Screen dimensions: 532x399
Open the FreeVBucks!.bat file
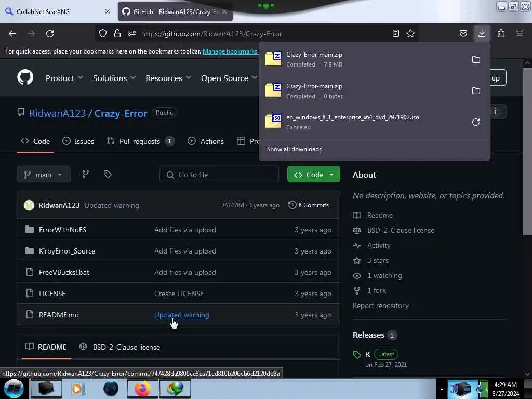click(64, 272)
